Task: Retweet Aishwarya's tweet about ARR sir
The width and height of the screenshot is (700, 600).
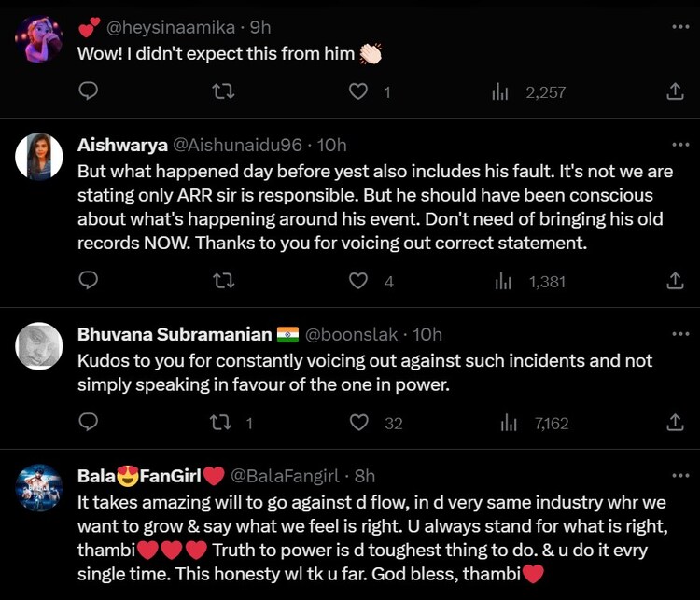Action: coord(223,280)
